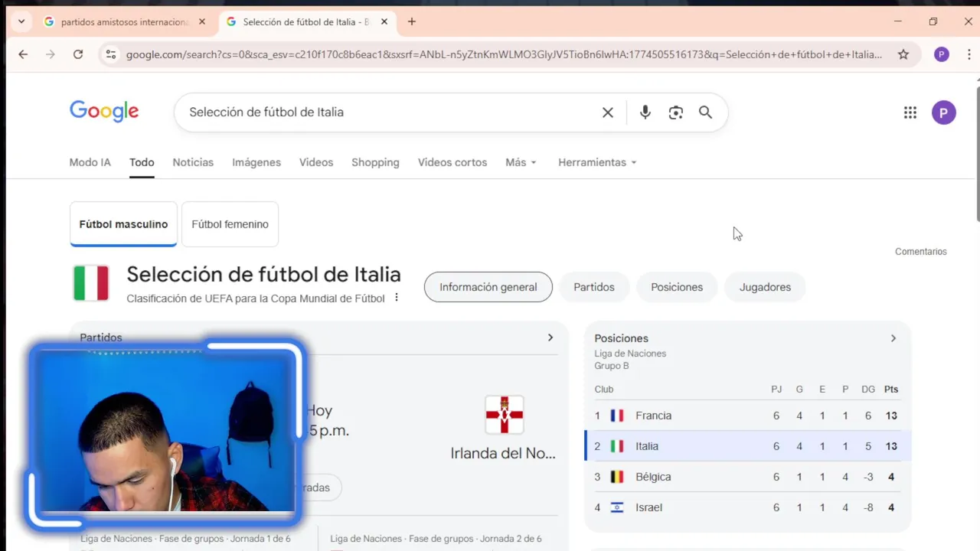980x551 pixels.
Task: Clear the search box text
Action: coord(608,112)
